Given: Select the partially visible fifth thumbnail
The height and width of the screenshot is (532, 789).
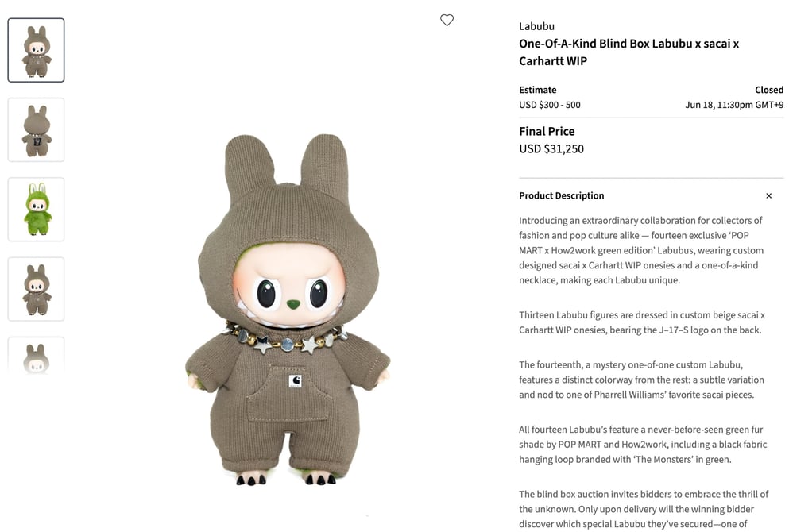Looking at the screenshot, I should 37,355.
